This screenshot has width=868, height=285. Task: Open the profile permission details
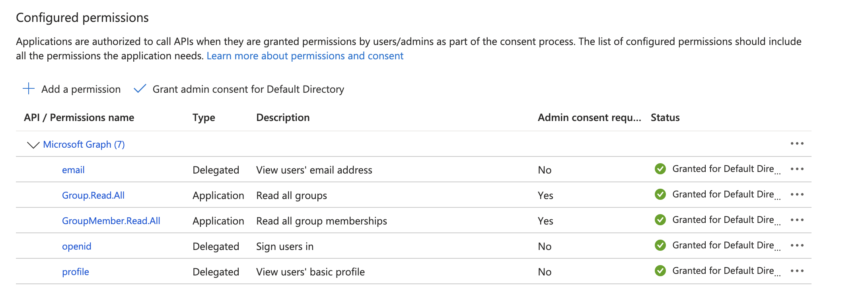76,272
